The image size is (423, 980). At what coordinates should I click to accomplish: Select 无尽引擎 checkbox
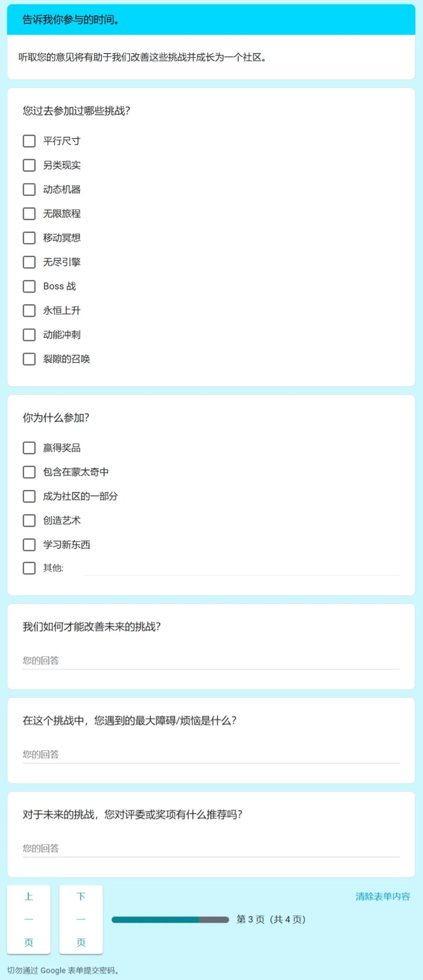tap(29, 263)
